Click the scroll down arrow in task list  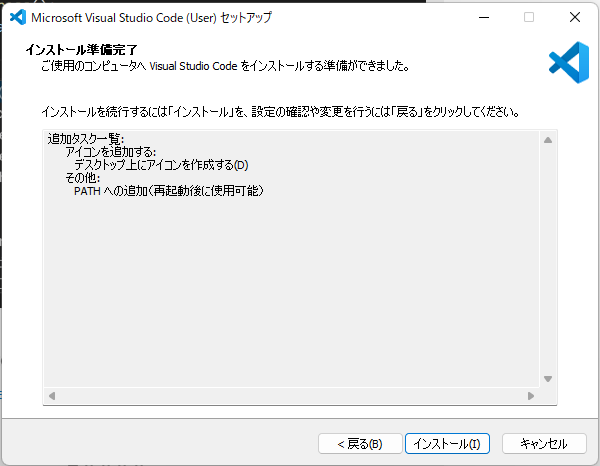click(548, 379)
